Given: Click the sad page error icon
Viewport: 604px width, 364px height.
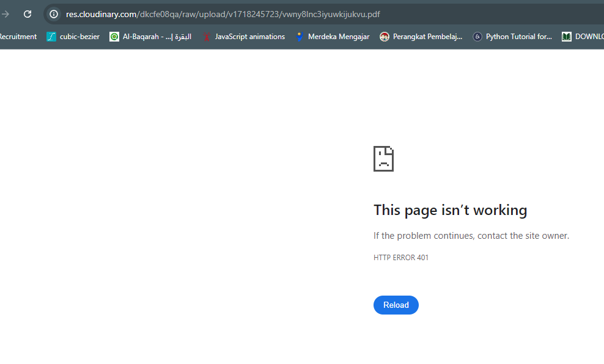Looking at the screenshot, I should [384, 159].
